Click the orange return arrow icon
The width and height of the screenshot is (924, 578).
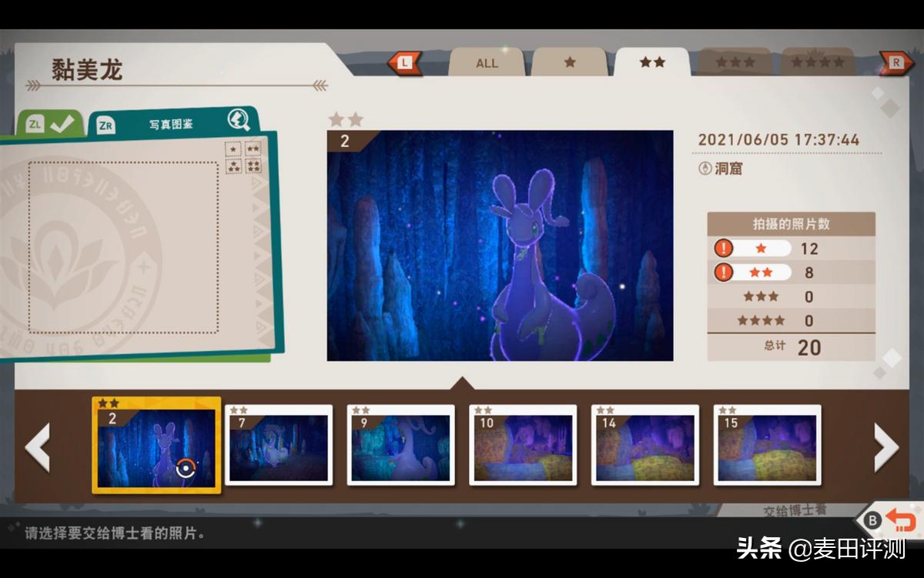click(x=901, y=521)
